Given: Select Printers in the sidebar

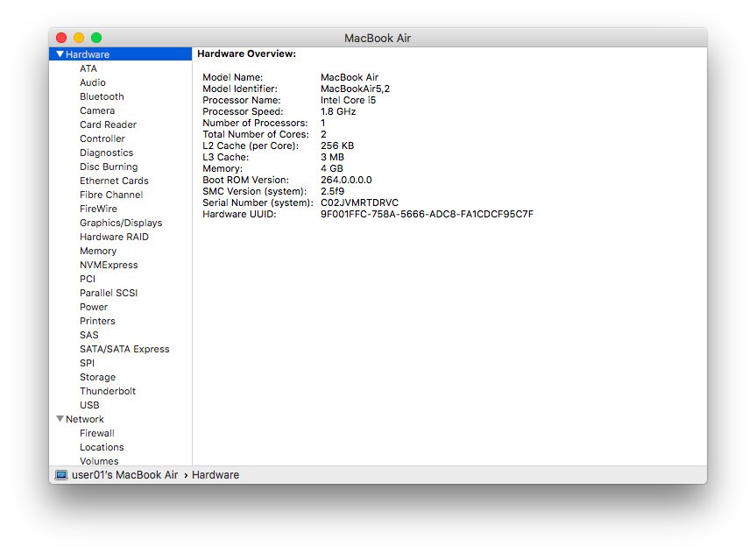Looking at the screenshot, I should point(97,321).
